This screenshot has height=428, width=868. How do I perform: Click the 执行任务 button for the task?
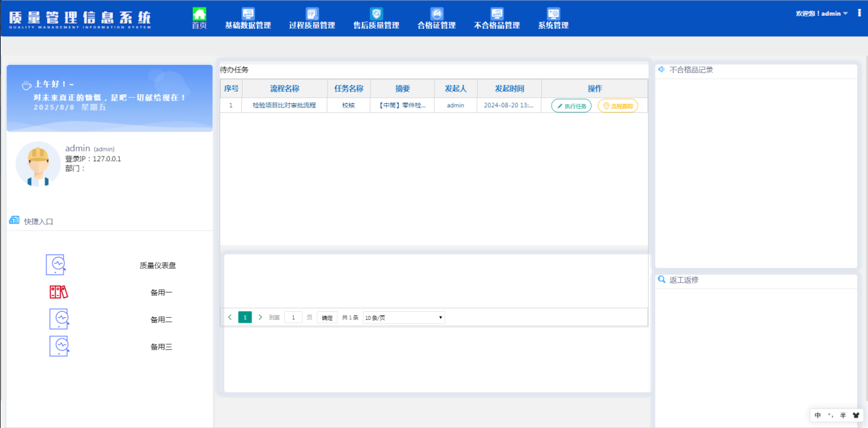[x=571, y=105]
